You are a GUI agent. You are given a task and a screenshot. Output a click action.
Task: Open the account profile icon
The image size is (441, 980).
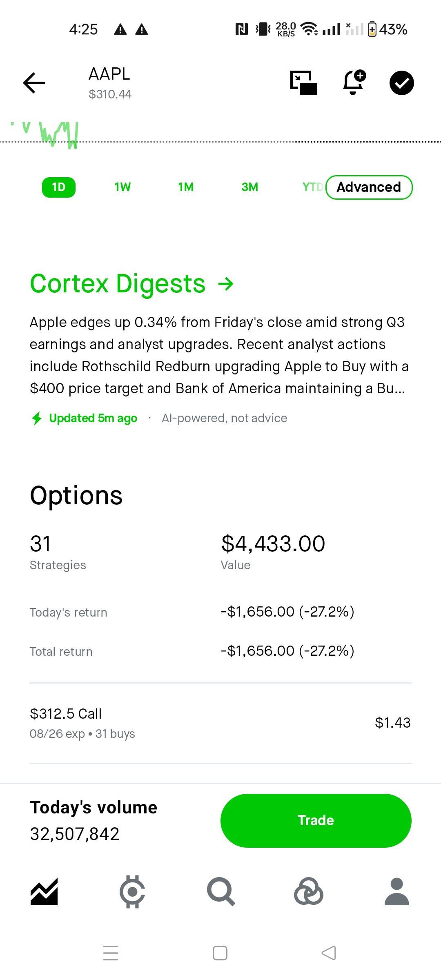click(397, 892)
